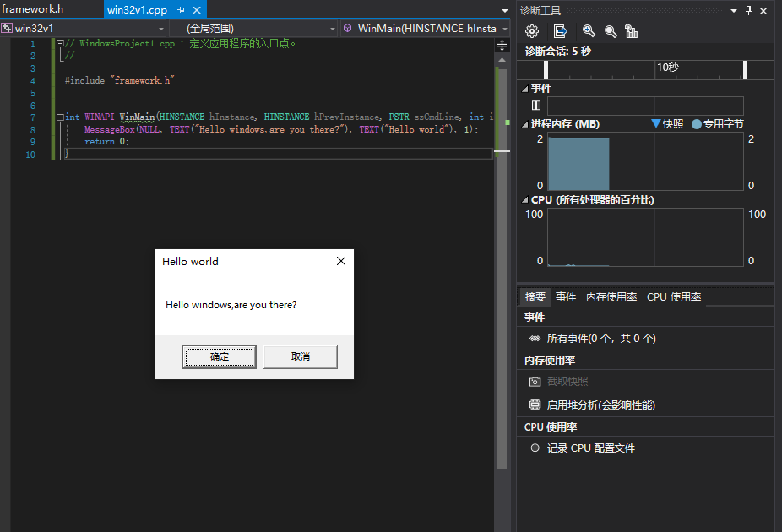Click the reset view chart icon
The image size is (782, 532).
coord(632,31)
